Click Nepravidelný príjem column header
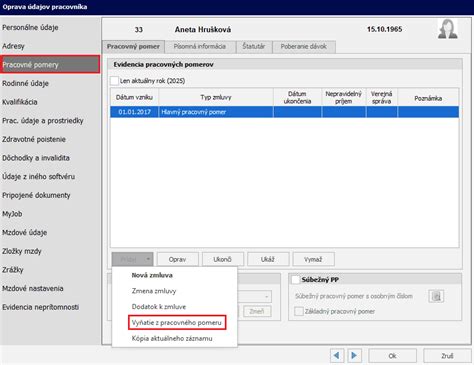Viewport: 474px width, 365px height. pos(344,97)
